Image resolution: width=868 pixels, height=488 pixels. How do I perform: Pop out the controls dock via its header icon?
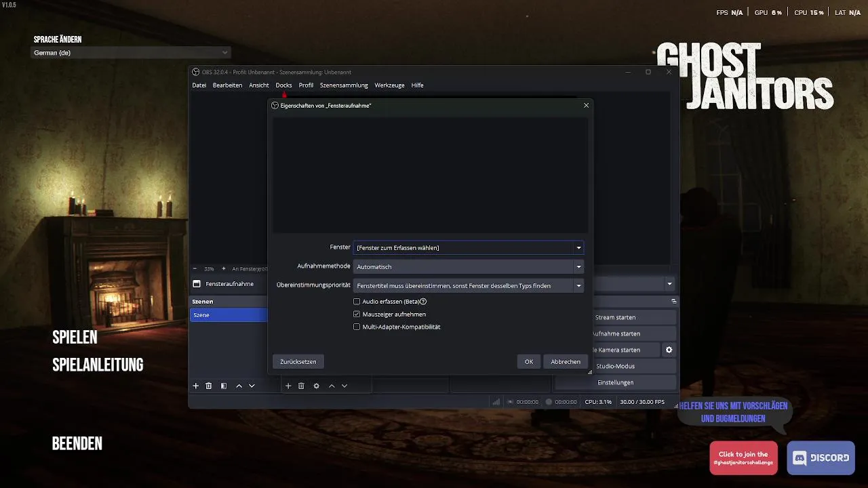tap(674, 301)
